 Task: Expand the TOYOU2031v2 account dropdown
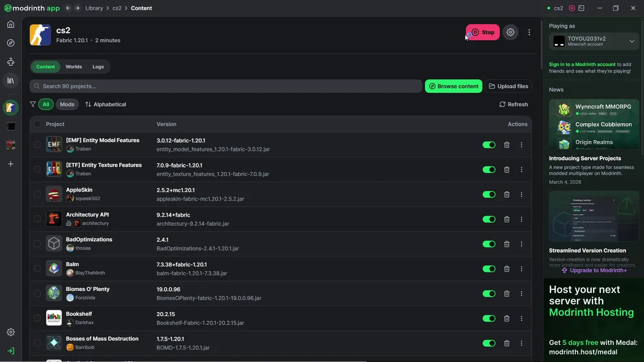594,41
